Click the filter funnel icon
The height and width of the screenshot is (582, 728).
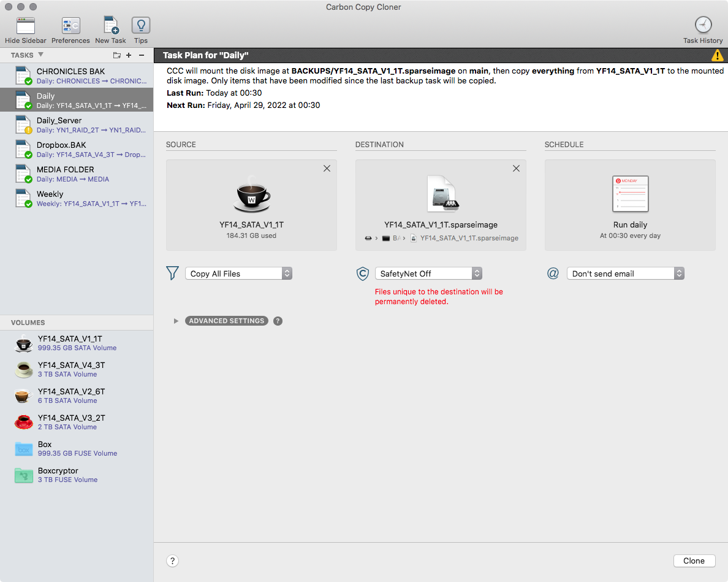(172, 273)
